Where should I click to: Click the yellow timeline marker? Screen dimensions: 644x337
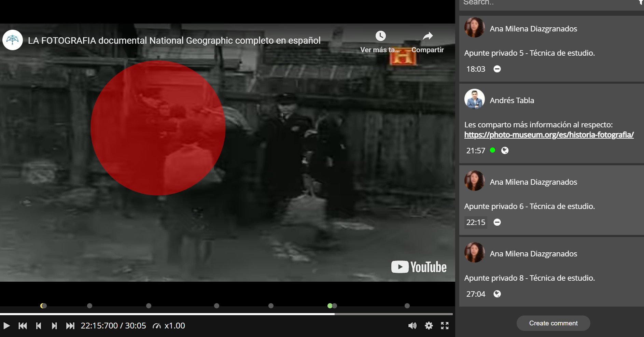[42, 306]
